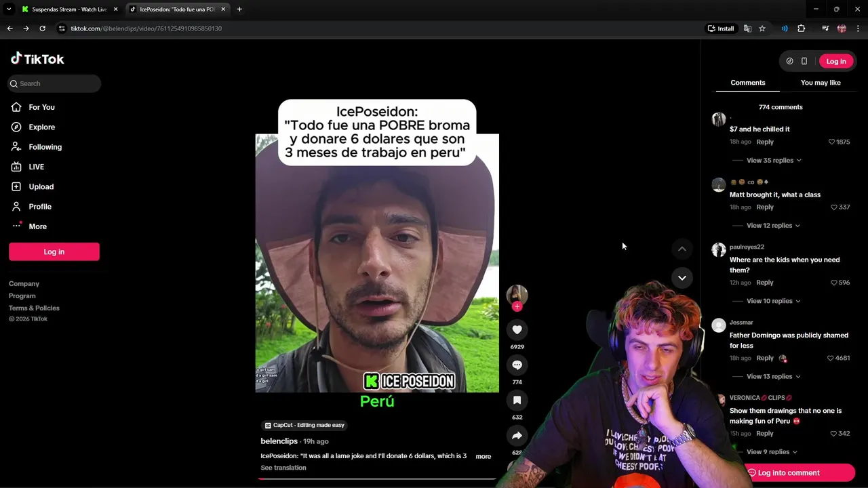This screenshot has width=868, height=488.
Task: Expand View 13 replies
Action: [x=773, y=376]
